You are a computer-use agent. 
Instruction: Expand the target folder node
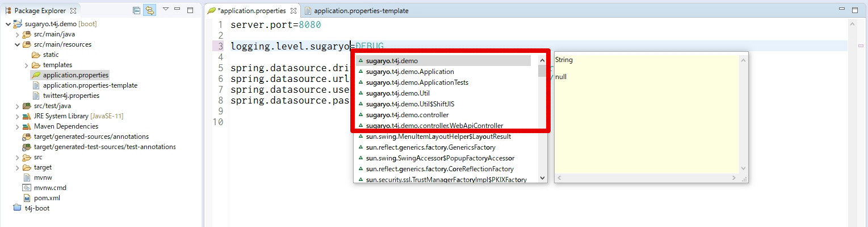point(17,167)
